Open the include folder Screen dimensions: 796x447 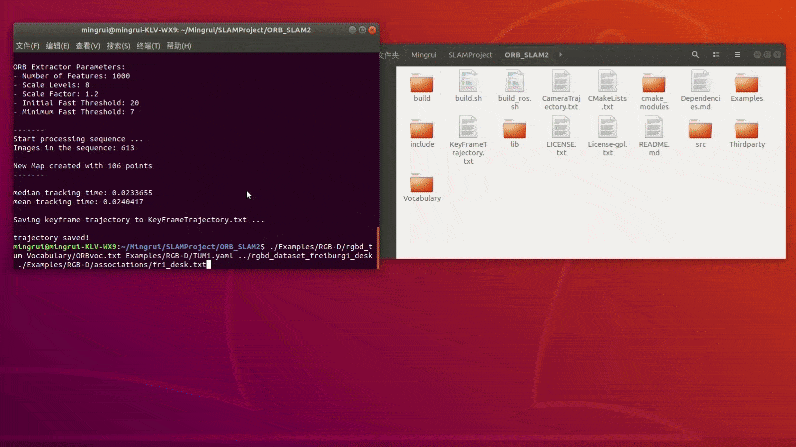click(421, 133)
